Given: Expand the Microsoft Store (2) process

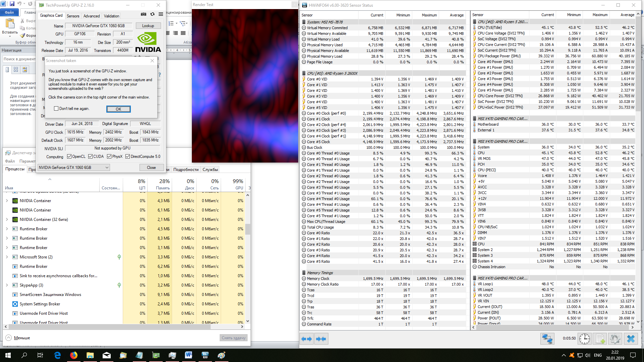Looking at the screenshot, I should point(7,257).
